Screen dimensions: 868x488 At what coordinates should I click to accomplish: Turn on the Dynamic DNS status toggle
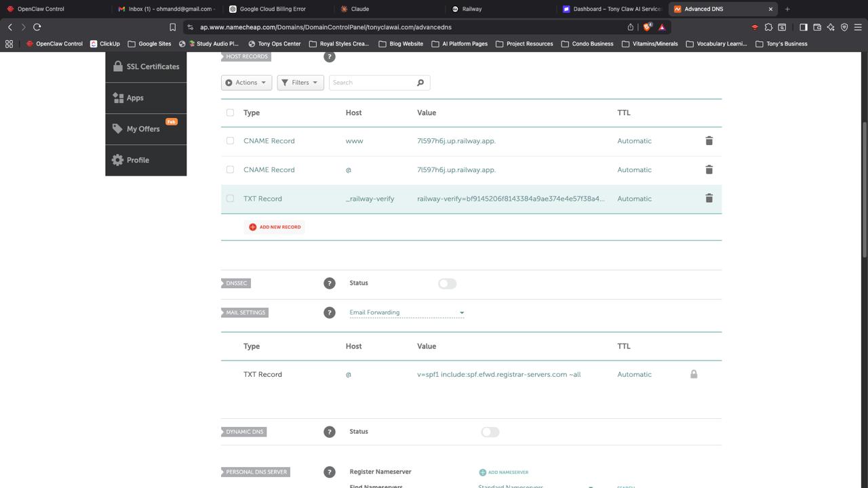pyautogui.click(x=490, y=432)
